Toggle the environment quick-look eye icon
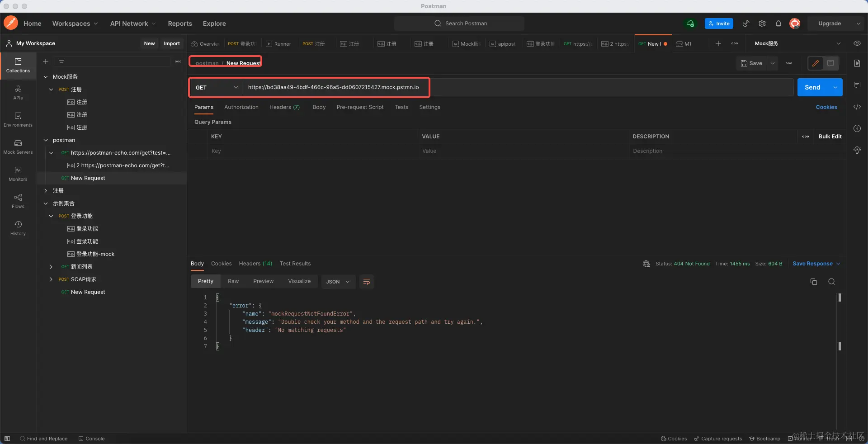 pyautogui.click(x=857, y=43)
